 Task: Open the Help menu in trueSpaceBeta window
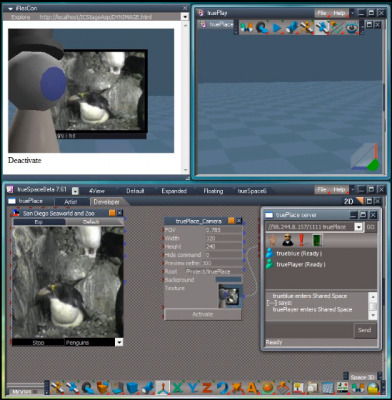[x=339, y=190]
